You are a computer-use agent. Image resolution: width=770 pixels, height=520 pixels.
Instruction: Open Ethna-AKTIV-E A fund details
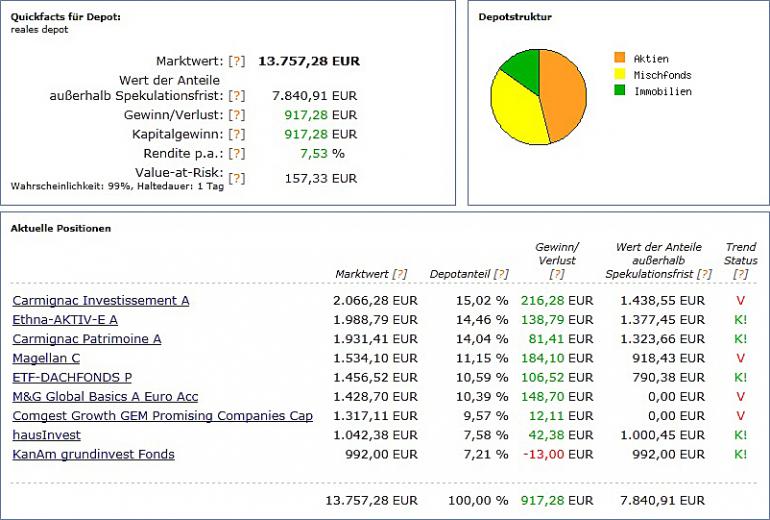[x=65, y=319]
